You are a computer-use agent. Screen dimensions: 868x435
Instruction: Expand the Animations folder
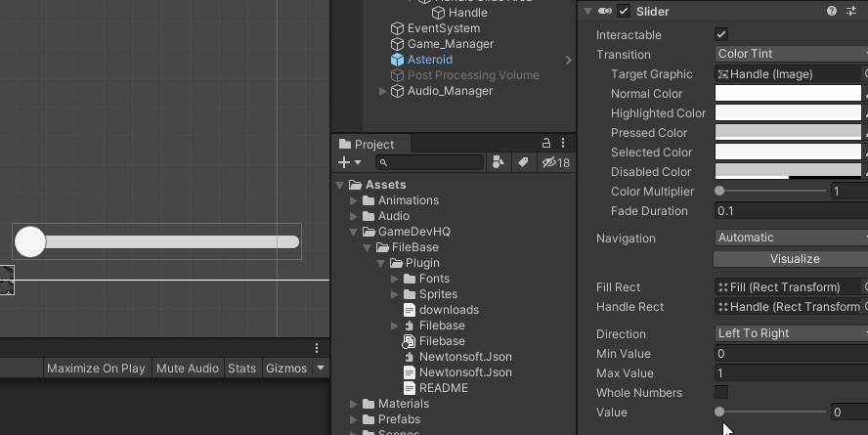pos(354,200)
